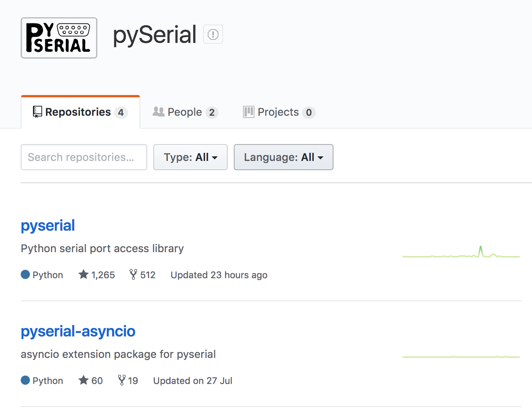Image resolution: width=532 pixels, height=420 pixels.
Task: Open the pyserial-asyncio repository link
Action: pos(78,331)
